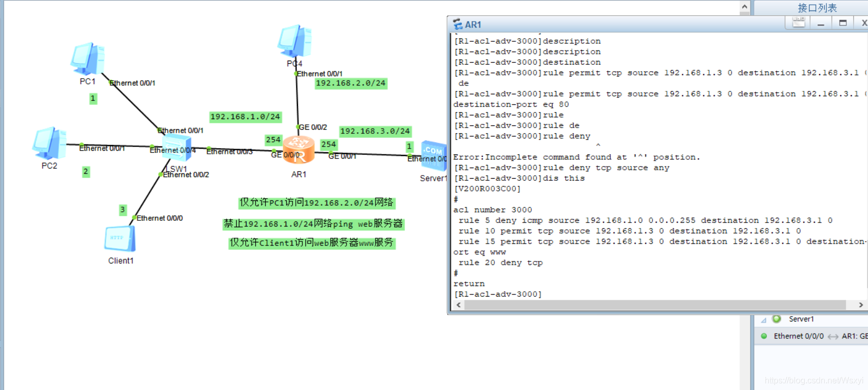The image size is (868, 390).
Task: Select the Server1 row in interface list
Action: (x=811, y=319)
